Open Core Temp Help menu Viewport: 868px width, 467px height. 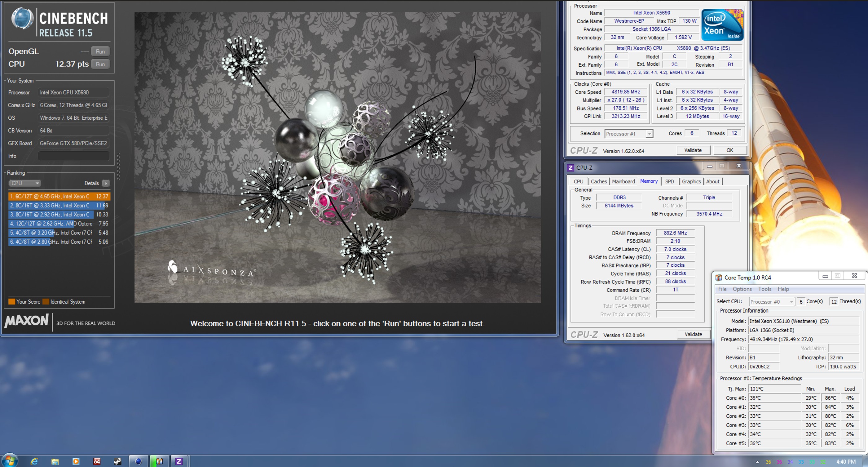point(783,289)
